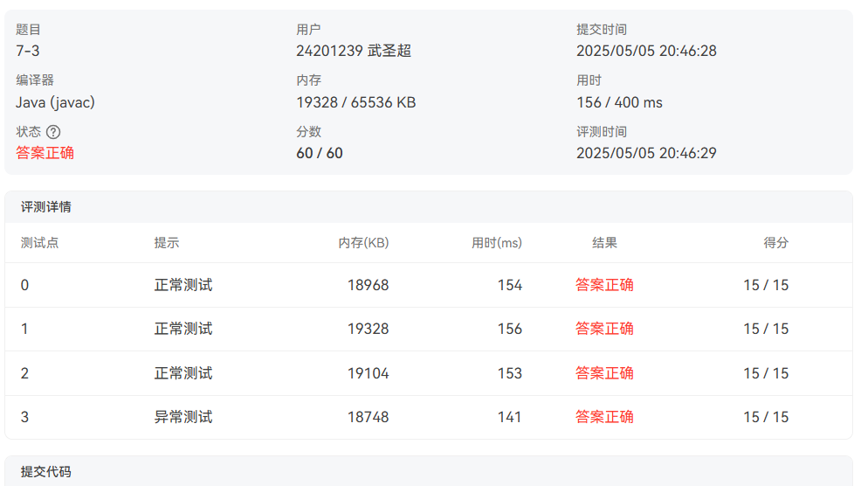Click 答案正确 result for test point 0

coord(604,285)
